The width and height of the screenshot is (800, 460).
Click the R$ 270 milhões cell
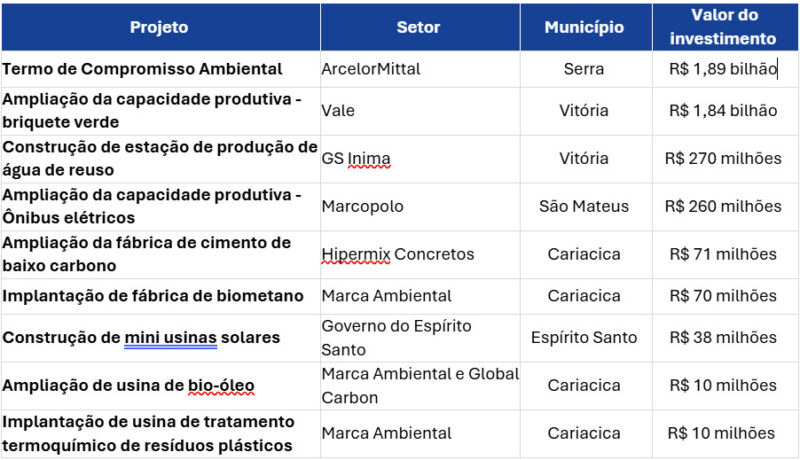coord(723,158)
